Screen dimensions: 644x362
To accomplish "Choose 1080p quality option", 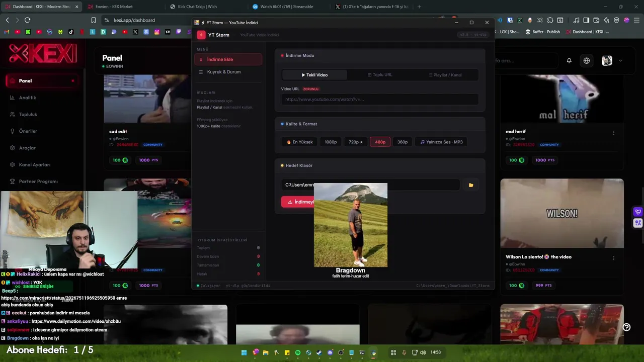I will click(331, 142).
